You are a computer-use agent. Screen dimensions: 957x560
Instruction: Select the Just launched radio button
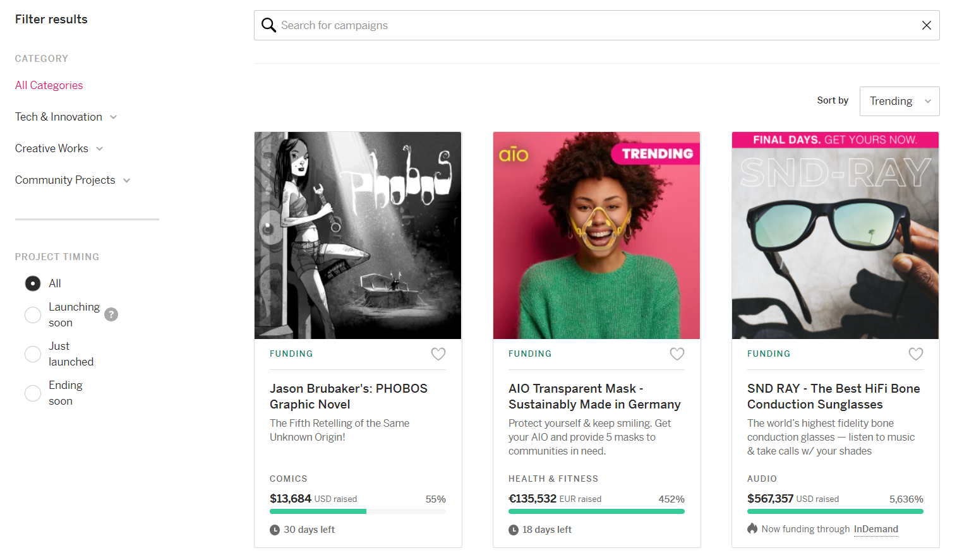click(x=33, y=354)
